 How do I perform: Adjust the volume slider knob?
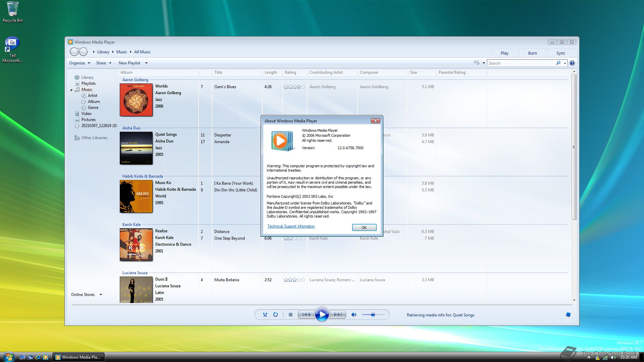(x=373, y=315)
